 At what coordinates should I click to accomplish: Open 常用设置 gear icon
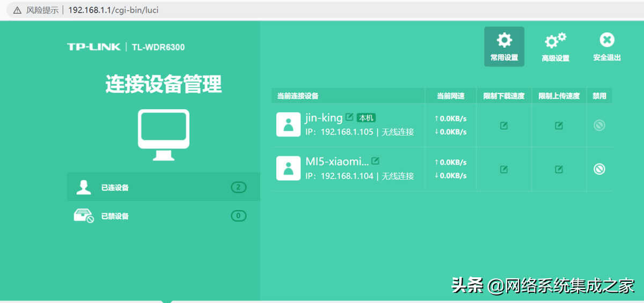click(504, 40)
